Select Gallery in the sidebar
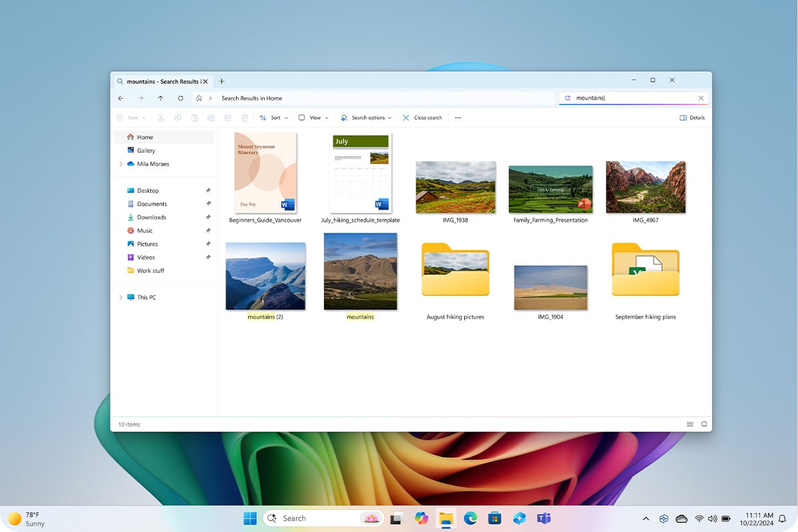This screenshot has height=532, width=798. click(x=146, y=151)
